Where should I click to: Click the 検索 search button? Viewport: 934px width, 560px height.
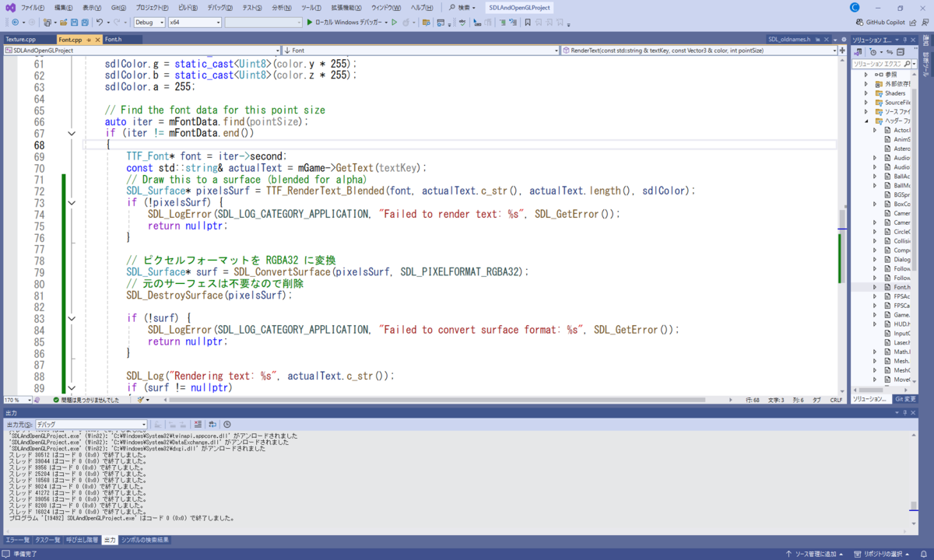pyautogui.click(x=462, y=7)
